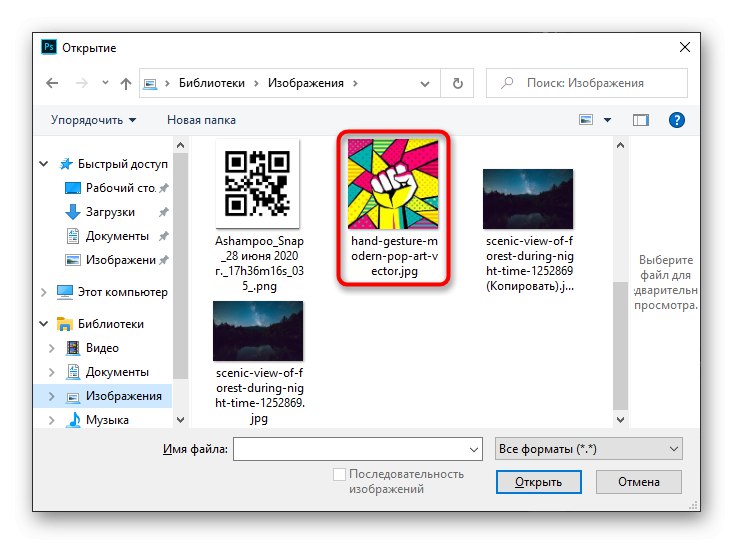This screenshot has width=733, height=544.
Task: Change view with the view mode icon
Action: pyautogui.click(x=586, y=120)
